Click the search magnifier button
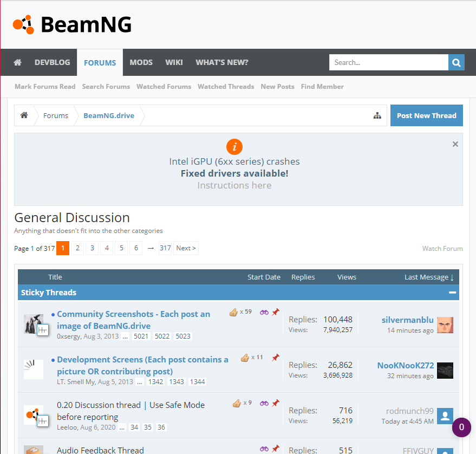Screen dimensions: 476x454 457,62
